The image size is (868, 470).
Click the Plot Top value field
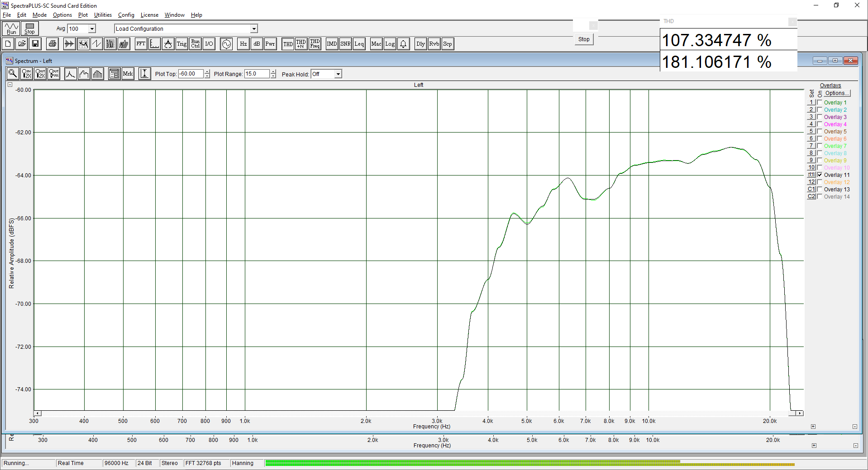point(191,74)
